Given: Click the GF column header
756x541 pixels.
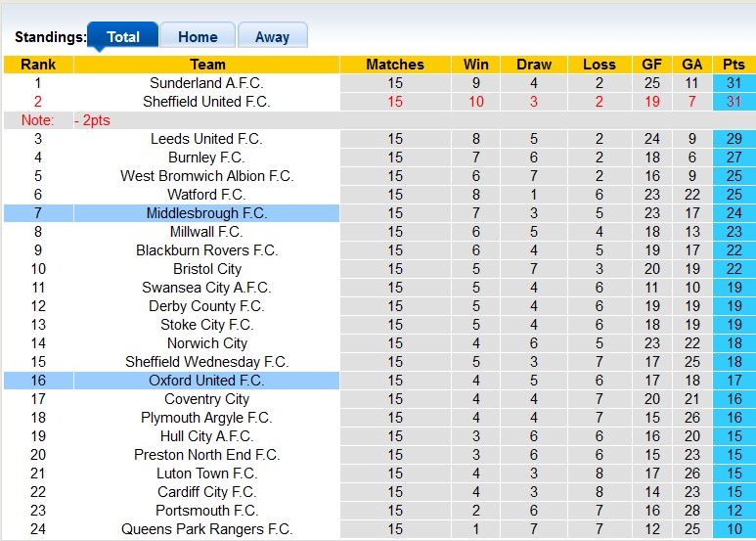Looking at the screenshot, I should click(652, 65).
